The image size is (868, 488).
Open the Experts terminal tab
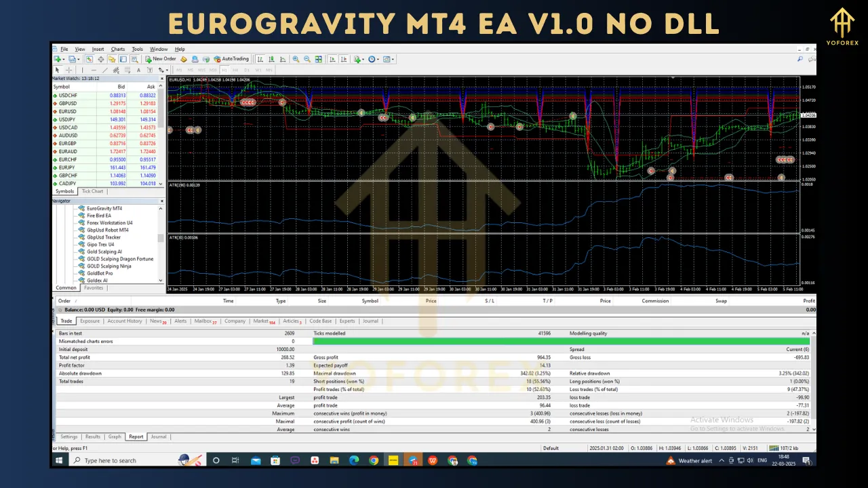[347, 321]
